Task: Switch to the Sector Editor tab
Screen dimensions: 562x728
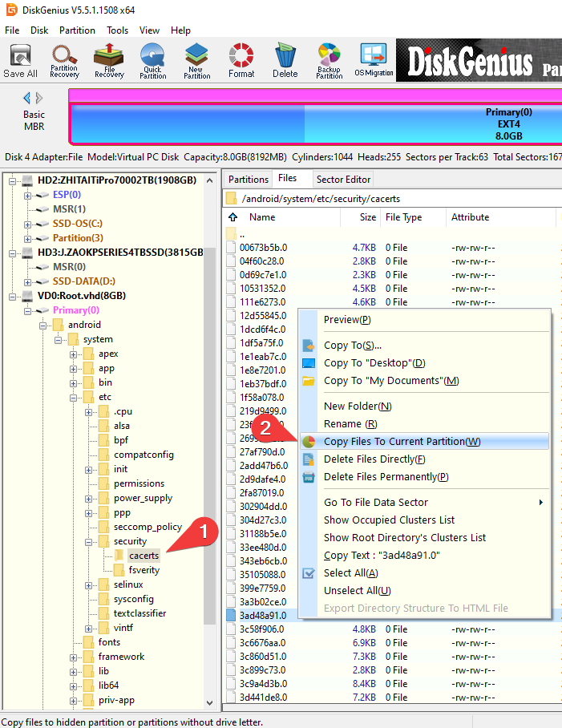Action: click(343, 180)
